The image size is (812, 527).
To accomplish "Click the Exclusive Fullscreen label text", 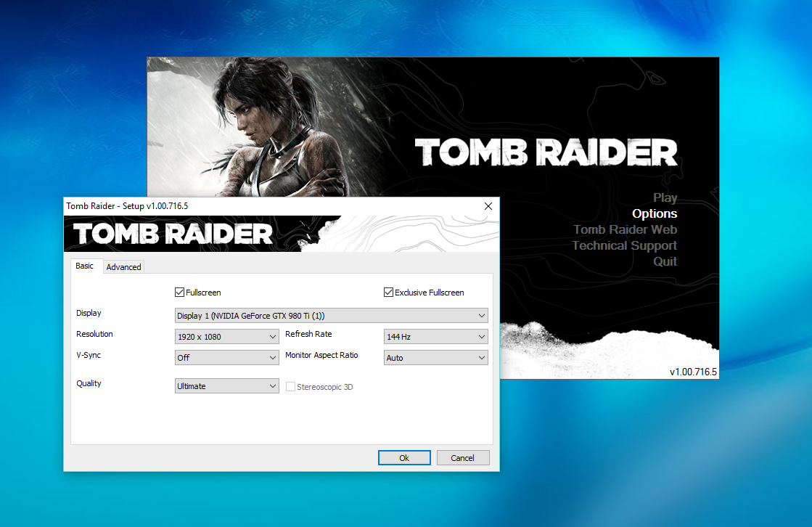I will 430,293.
